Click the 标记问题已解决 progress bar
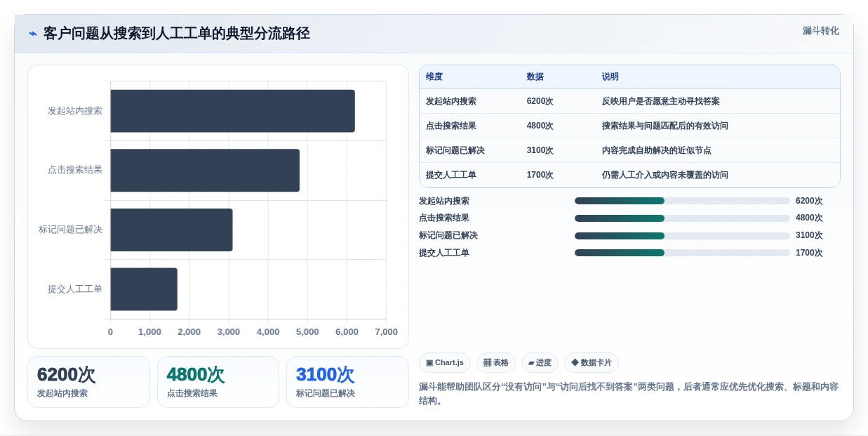Viewport: 868px width, 436px height. (682, 236)
